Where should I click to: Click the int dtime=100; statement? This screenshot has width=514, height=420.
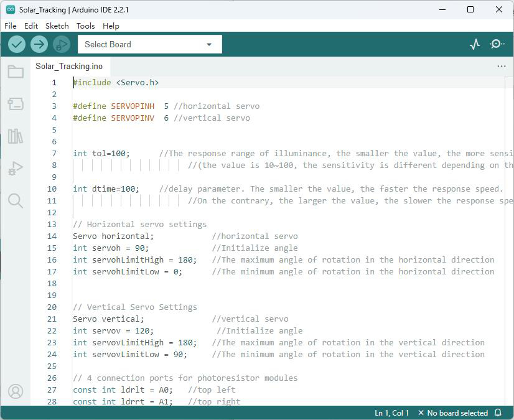[106, 189]
